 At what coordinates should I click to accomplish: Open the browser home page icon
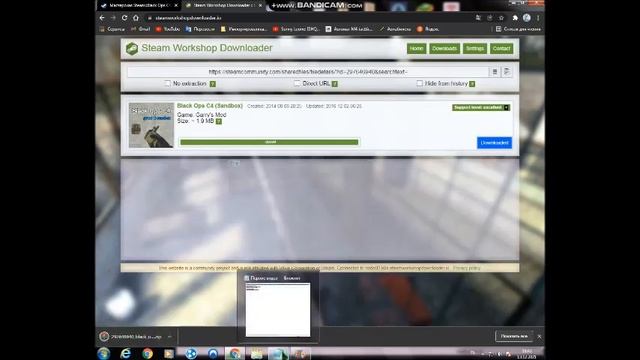point(136,18)
